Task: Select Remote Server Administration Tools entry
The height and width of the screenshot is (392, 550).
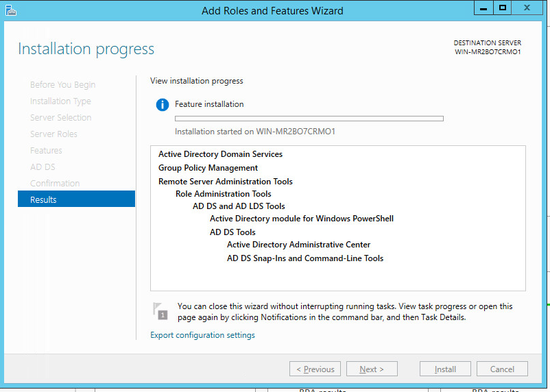Action: pyautogui.click(x=225, y=182)
